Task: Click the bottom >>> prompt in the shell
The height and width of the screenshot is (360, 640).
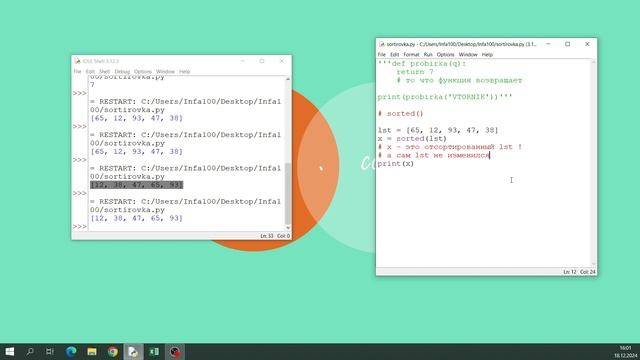Action: (80, 227)
